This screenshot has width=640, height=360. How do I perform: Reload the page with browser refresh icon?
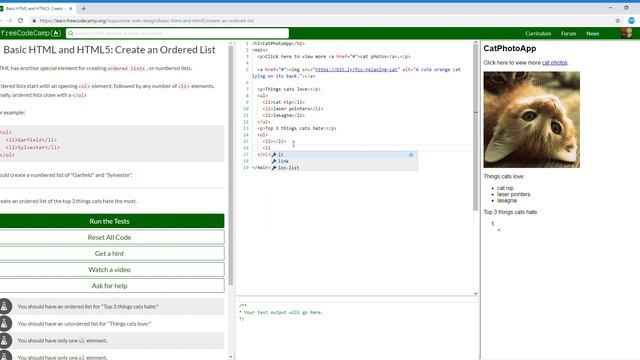click(21, 20)
